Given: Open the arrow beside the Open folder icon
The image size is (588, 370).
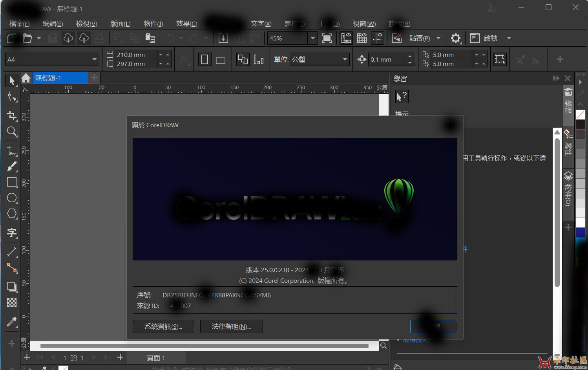Looking at the screenshot, I should (39, 38).
